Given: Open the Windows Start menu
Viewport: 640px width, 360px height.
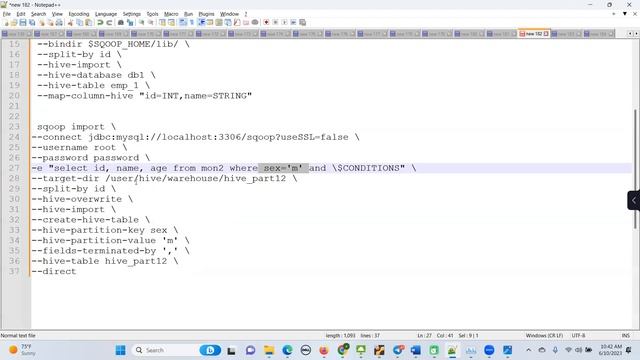Looking at the screenshot, I should click(x=120, y=350).
